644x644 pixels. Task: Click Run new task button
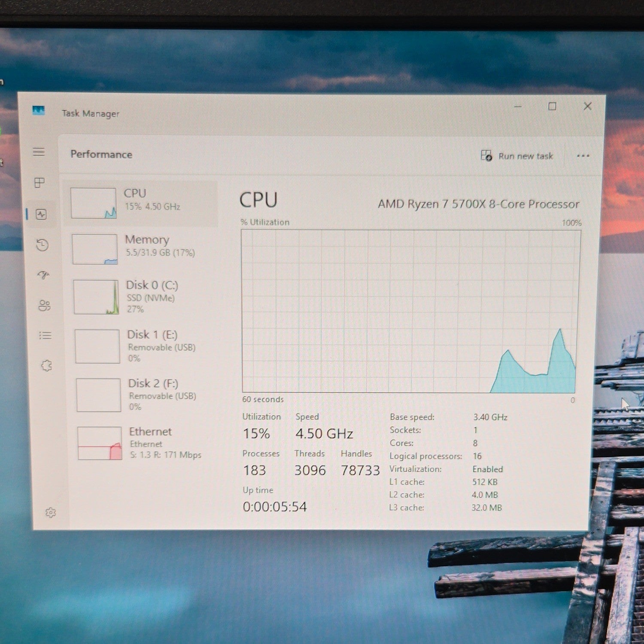(517, 156)
